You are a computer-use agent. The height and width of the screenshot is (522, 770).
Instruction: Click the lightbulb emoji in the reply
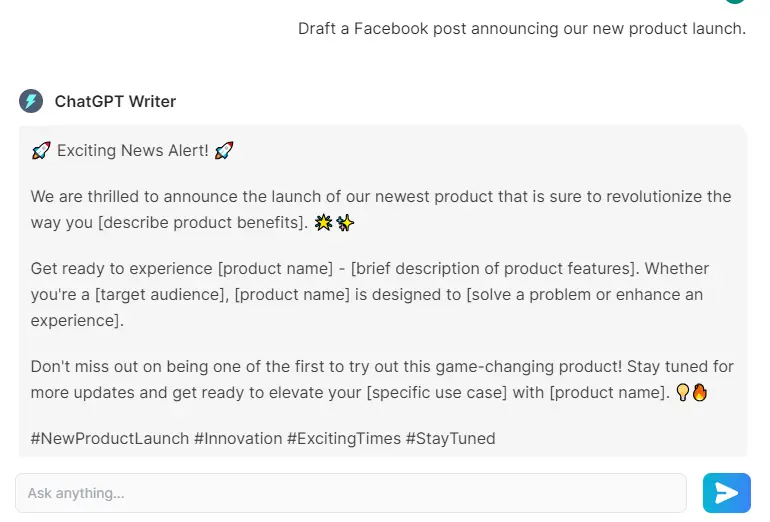tap(683, 393)
